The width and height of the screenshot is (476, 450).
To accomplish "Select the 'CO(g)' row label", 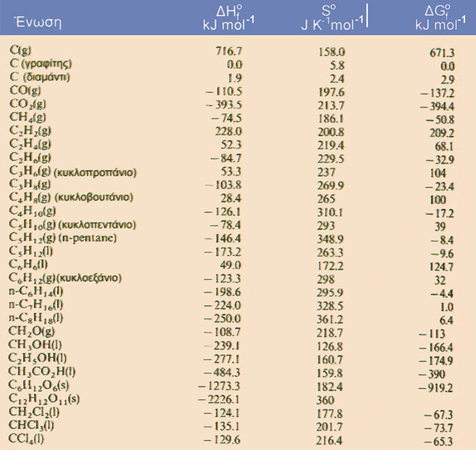I will coord(25,90).
